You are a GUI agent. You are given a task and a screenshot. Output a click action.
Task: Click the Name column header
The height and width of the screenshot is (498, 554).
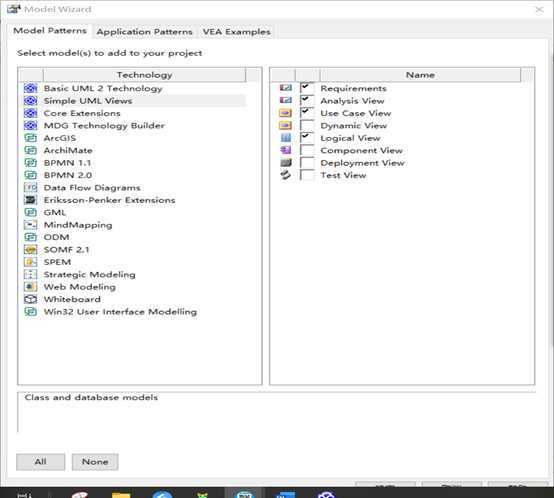pyautogui.click(x=420, y=75)
